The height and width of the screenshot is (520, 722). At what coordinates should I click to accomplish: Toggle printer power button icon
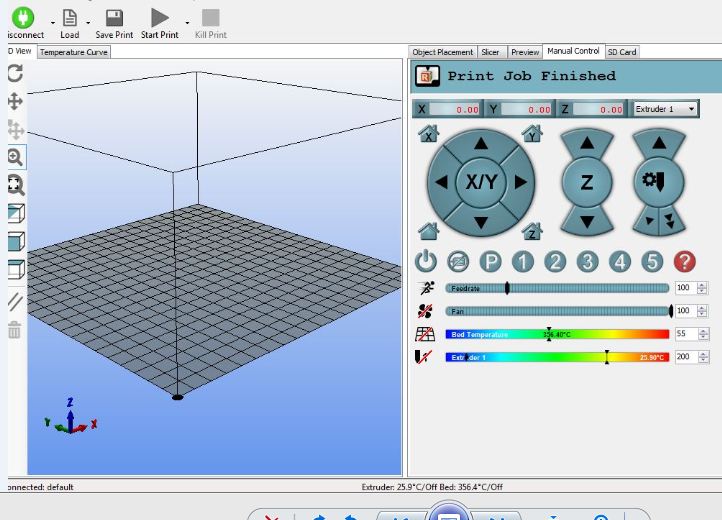tap(425, 261)
